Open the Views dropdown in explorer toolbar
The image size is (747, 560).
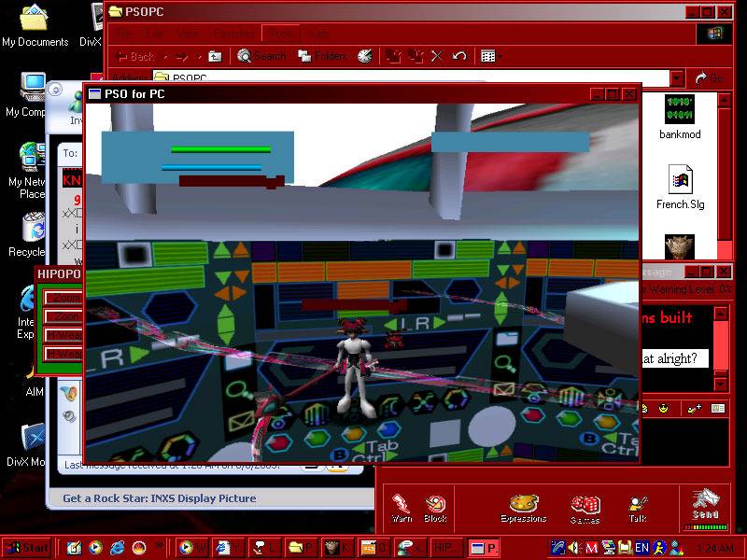(x=491, y=56)
